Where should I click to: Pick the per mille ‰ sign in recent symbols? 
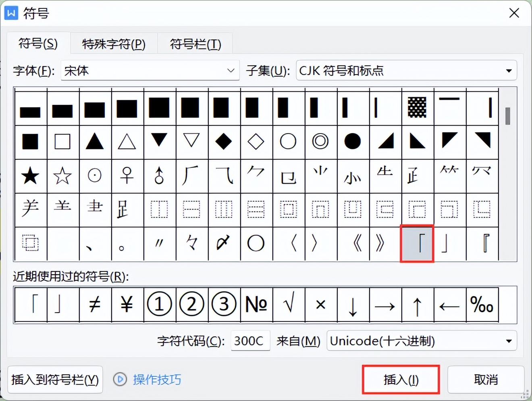(482, 305)
